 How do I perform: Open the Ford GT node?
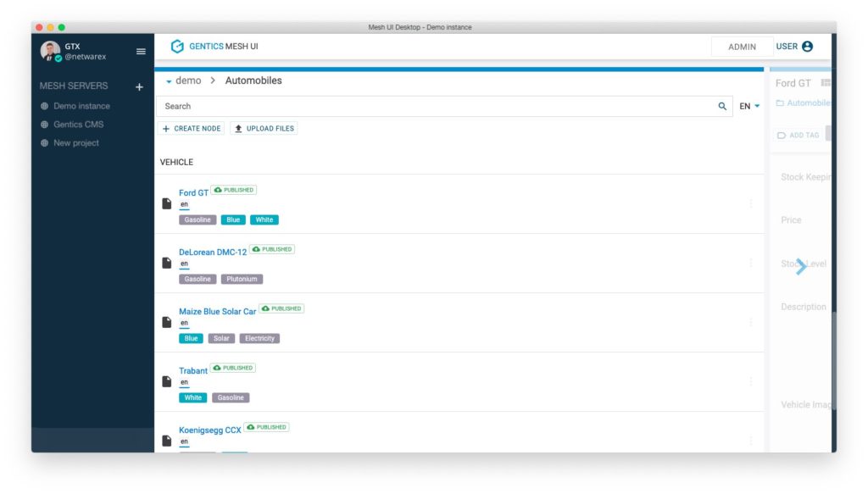pos(193,192)
